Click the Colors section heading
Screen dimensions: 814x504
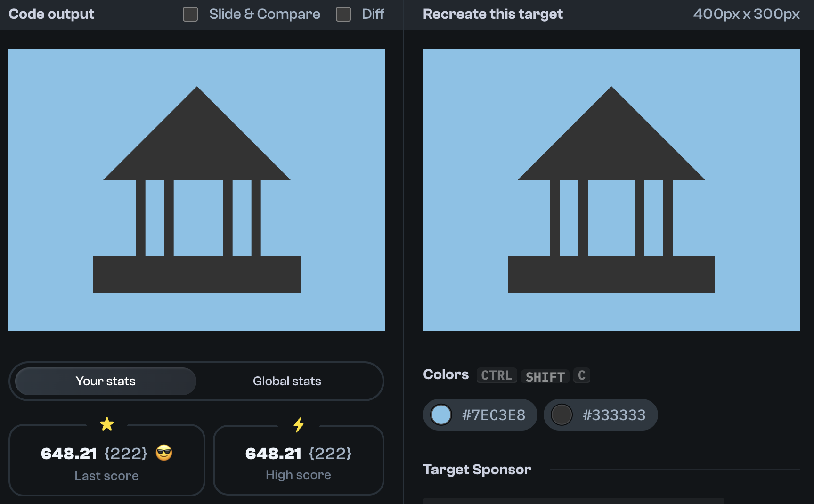pyautogui.click(x=446, y=374)
